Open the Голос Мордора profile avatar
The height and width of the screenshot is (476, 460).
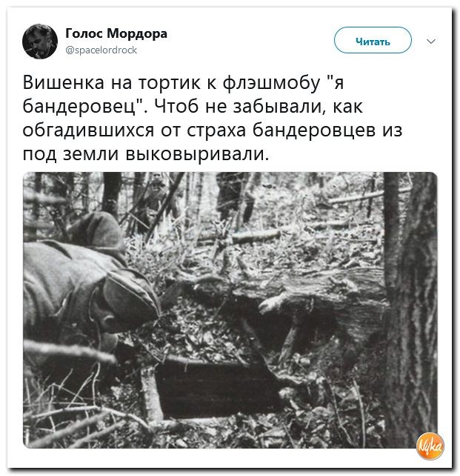[40, 42]
